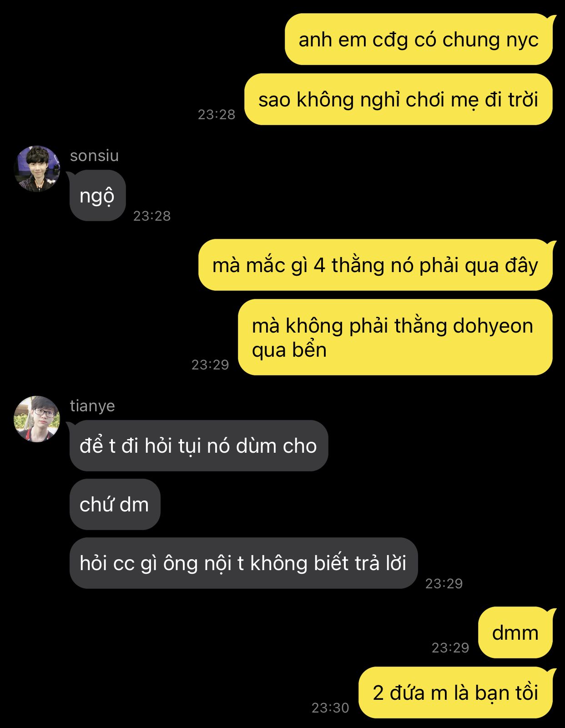Select the yellow 'dmm' bubble
The width and height of the screenshot is (565, 728).
(x=515, y=632)
